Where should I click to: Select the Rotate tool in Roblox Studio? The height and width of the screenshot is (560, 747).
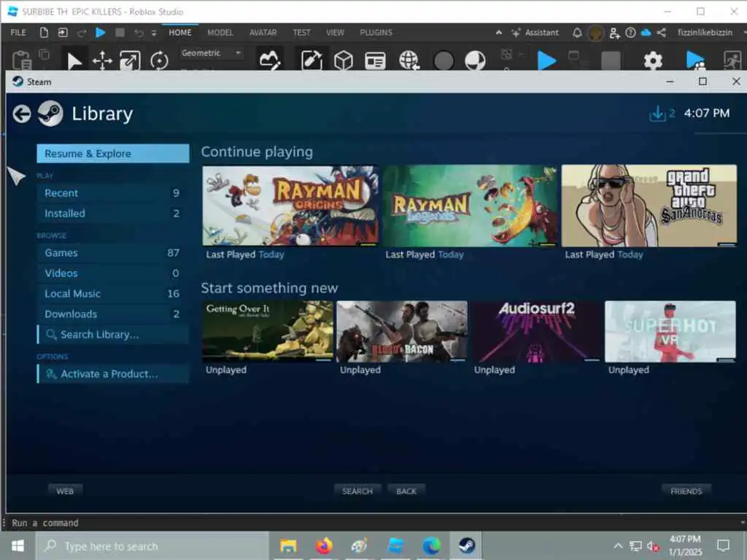click(x=159, y=61)
